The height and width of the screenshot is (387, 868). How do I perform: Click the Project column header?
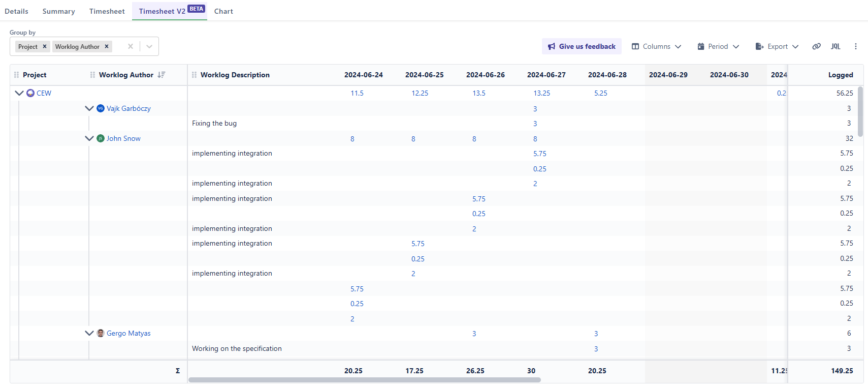pos(35,75)
